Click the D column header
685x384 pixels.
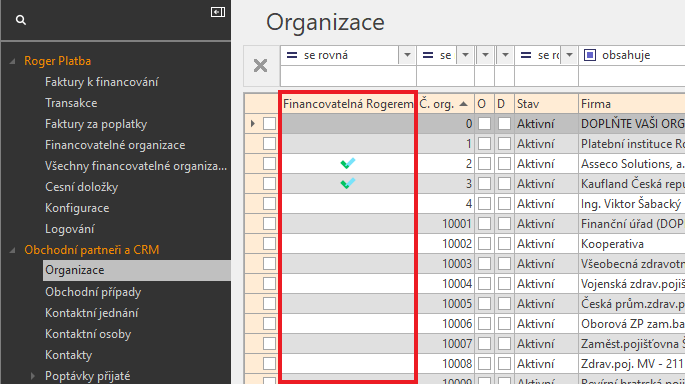click(x=505, y=104)
